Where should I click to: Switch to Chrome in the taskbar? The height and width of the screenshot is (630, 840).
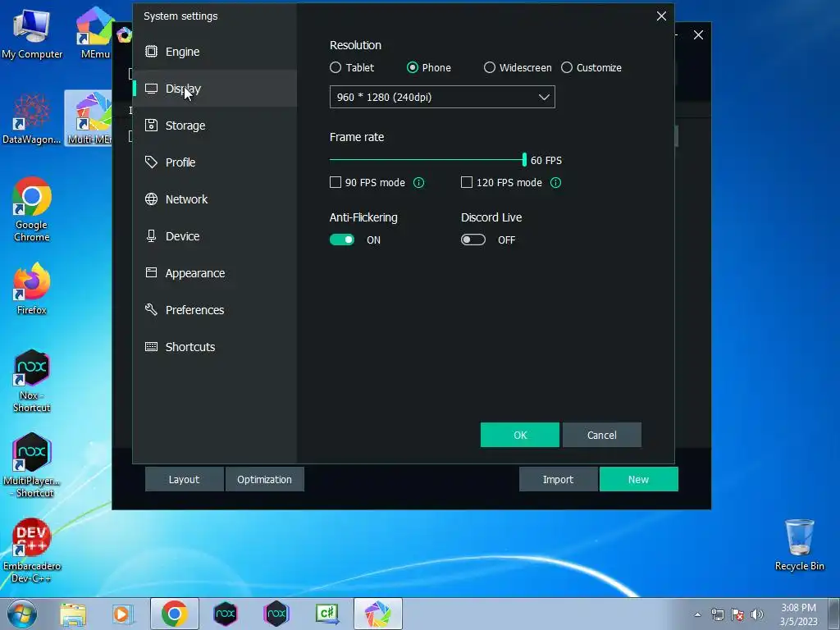(x=174, y=614)
